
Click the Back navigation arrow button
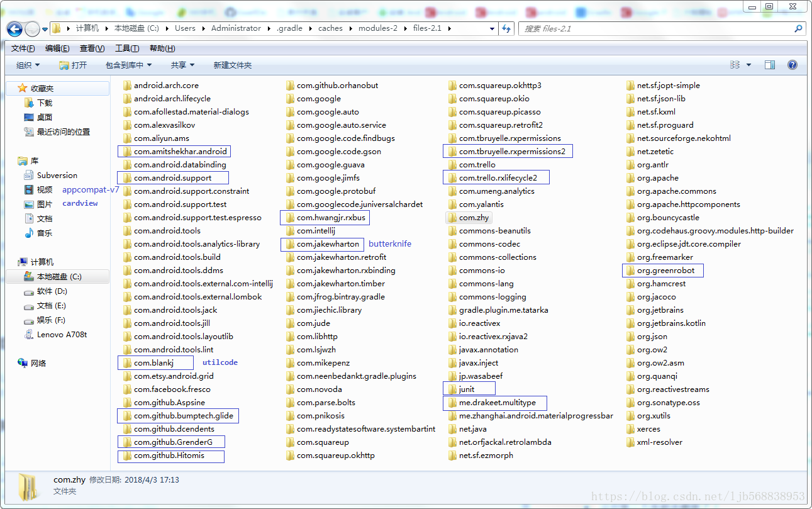(14, 29)
